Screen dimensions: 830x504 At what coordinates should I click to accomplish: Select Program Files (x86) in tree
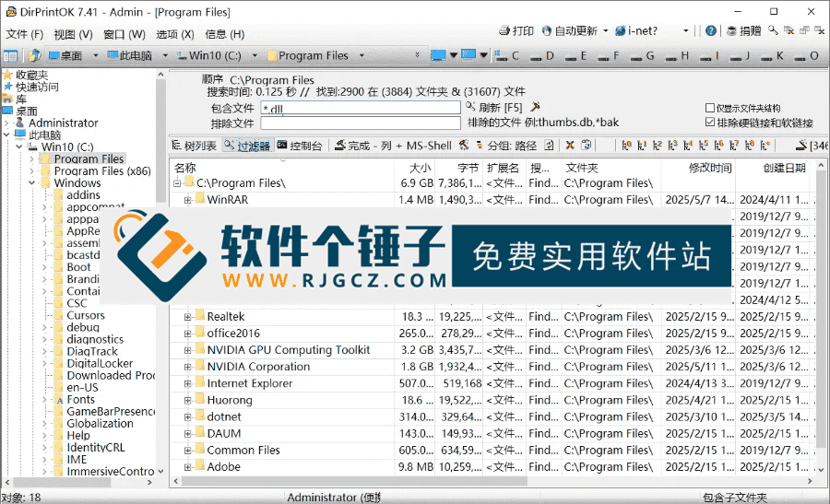click(x=102, y=170)
